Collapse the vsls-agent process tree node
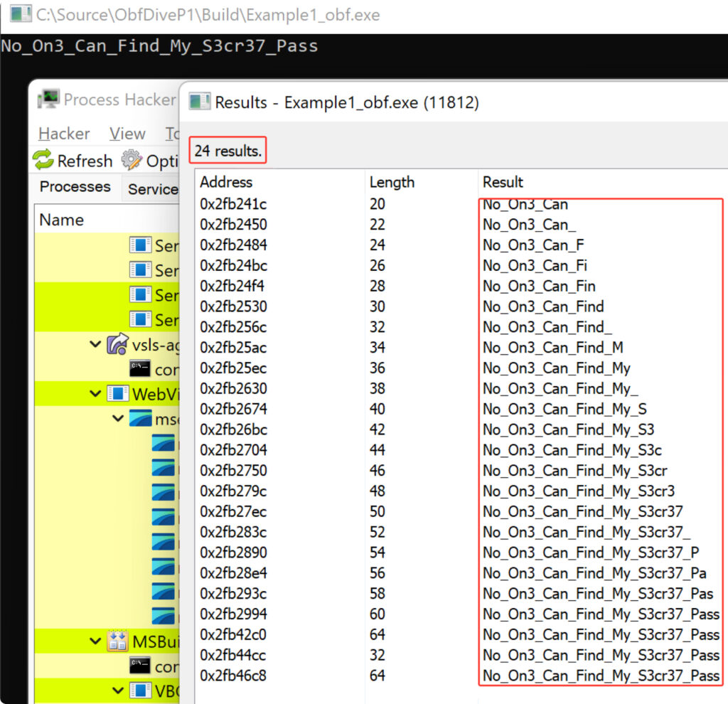 pyautogui.click(x=95, y=345)
